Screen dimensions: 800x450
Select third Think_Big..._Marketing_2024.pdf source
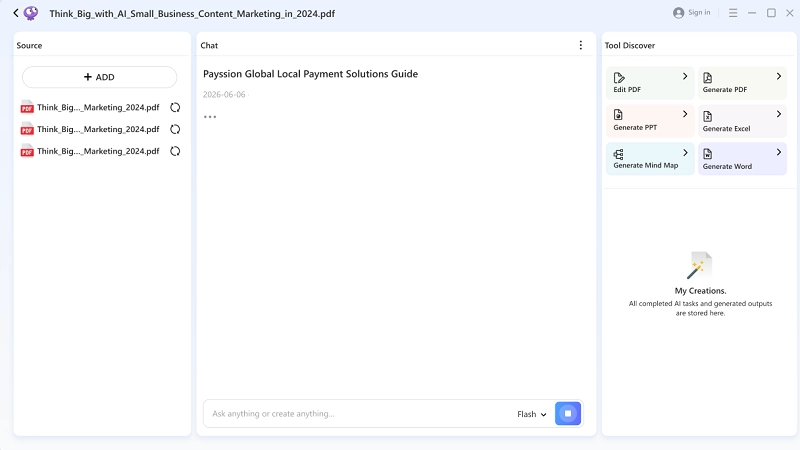(x=98, y=151)
